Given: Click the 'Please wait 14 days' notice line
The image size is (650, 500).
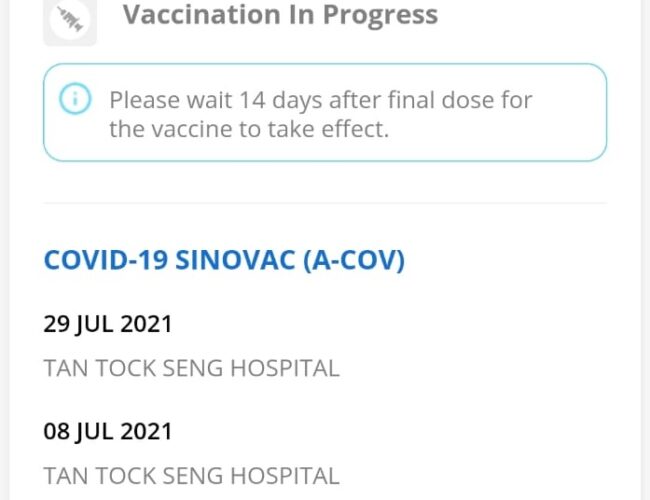Looking at the screenshot, I should (320, 100).
